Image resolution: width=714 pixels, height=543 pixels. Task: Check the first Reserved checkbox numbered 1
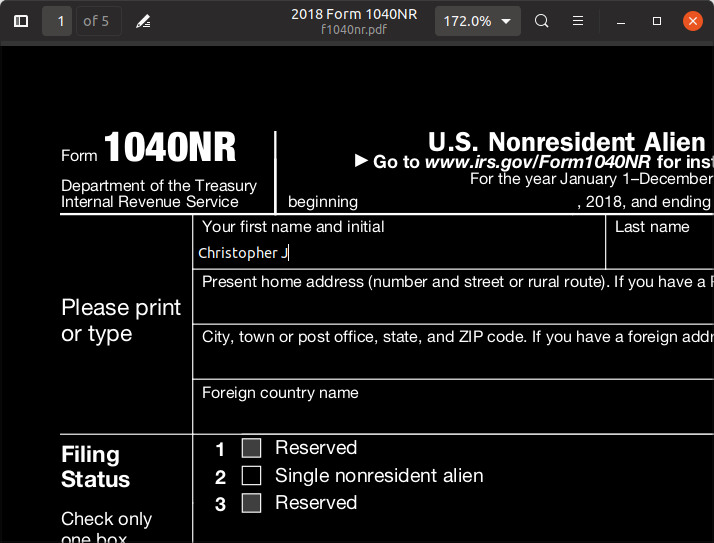[x=251, y=448]
